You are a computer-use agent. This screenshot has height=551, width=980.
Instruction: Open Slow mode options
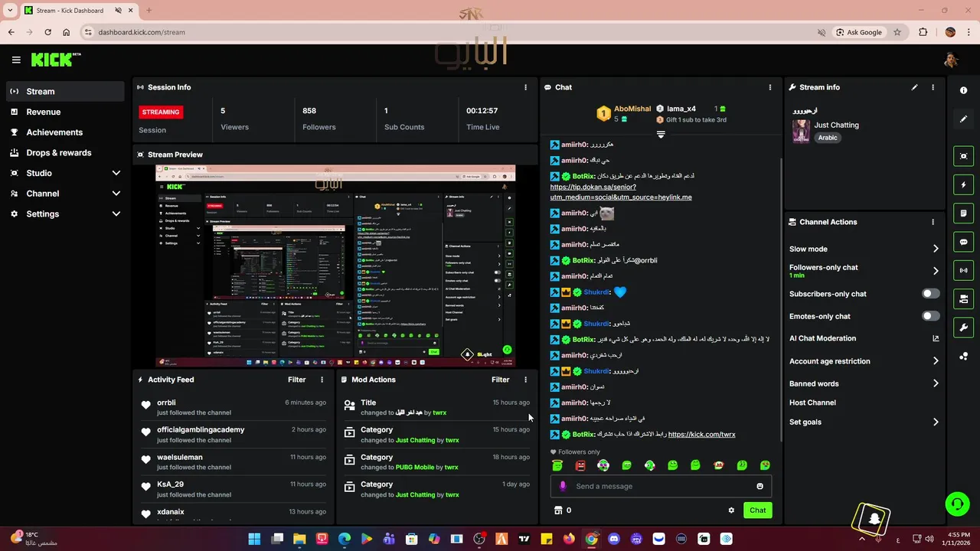864,249
